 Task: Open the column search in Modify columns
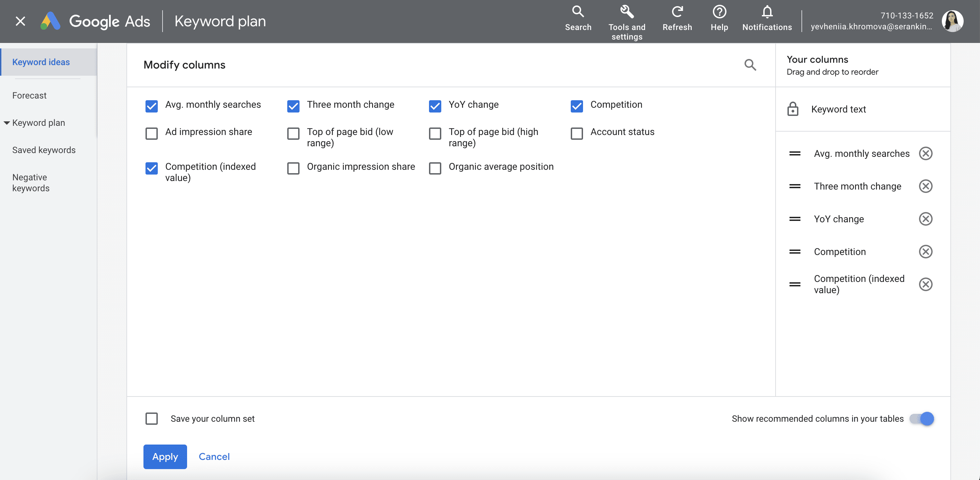pos(750,65)
